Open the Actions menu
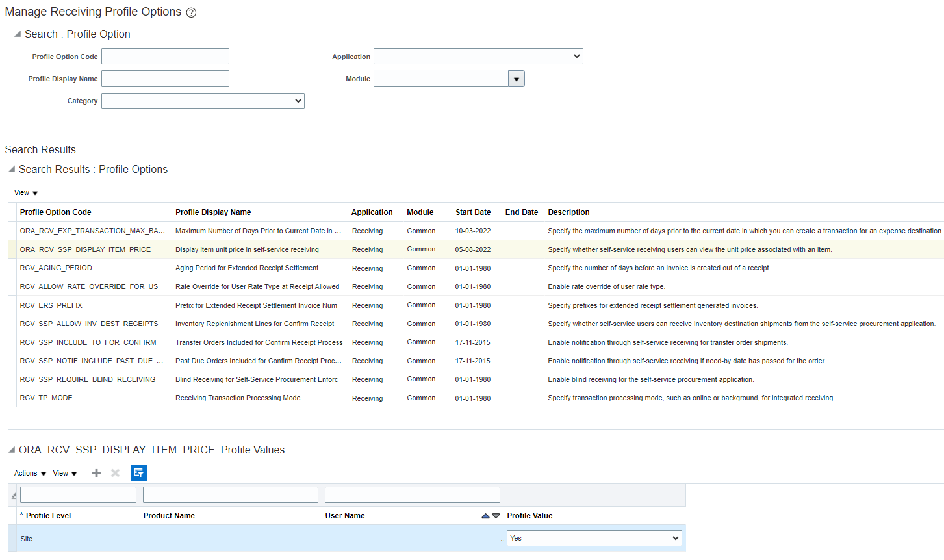Image resolution: width=944 pixels, height=560 pixels. point(29,473)
